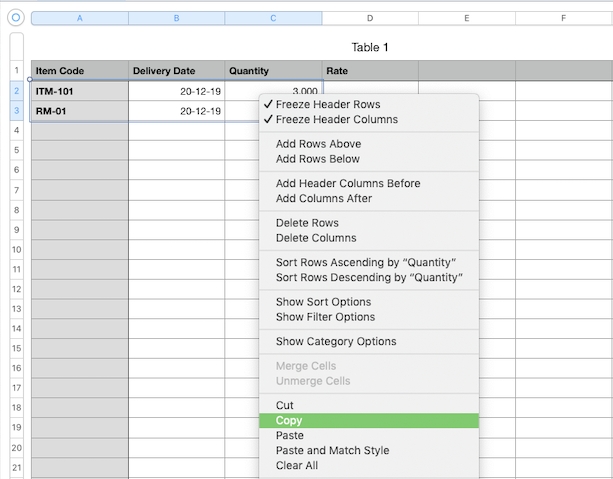Click the ITM-101 item code cell

(79, 91)
